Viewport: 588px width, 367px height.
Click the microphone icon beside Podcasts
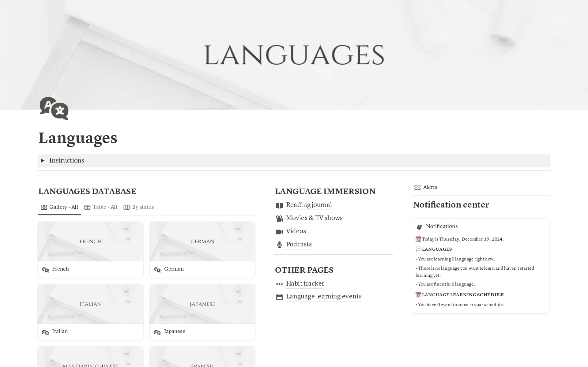click(x=279, y=245)
